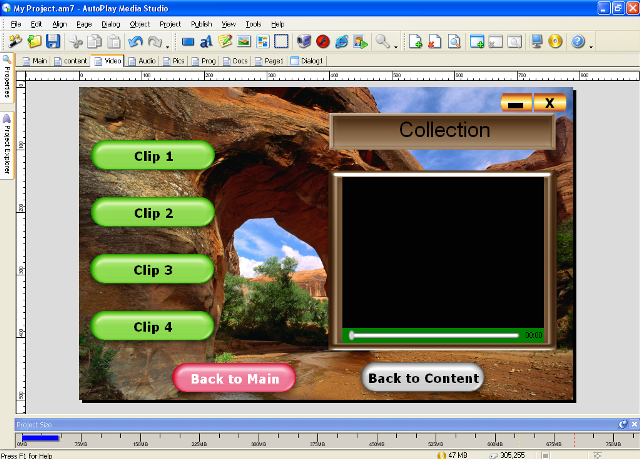Click the Save project toolbar icon
The width and height of the screenshot is (640, 459).
tap(53, 42)
